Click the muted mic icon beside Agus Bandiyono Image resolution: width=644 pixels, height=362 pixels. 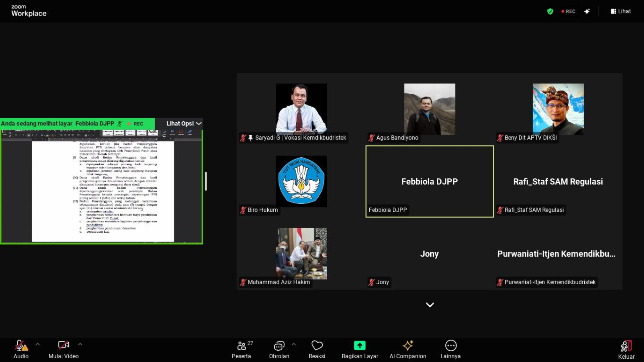pyautogui.click(x=371, y=138)
